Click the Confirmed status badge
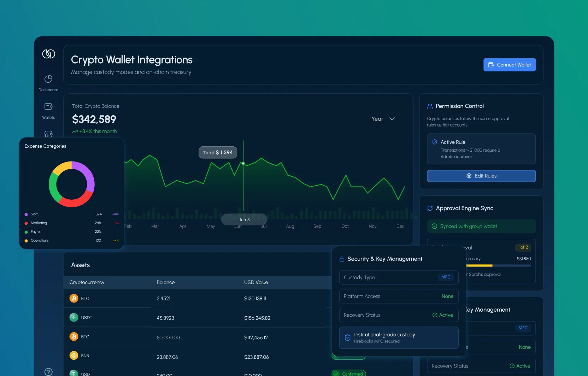 point(349,373)
